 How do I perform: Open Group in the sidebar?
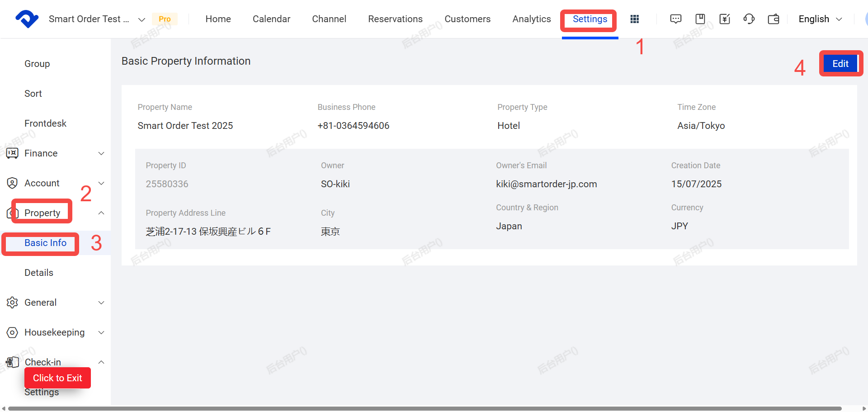click(x=37, y=64)
